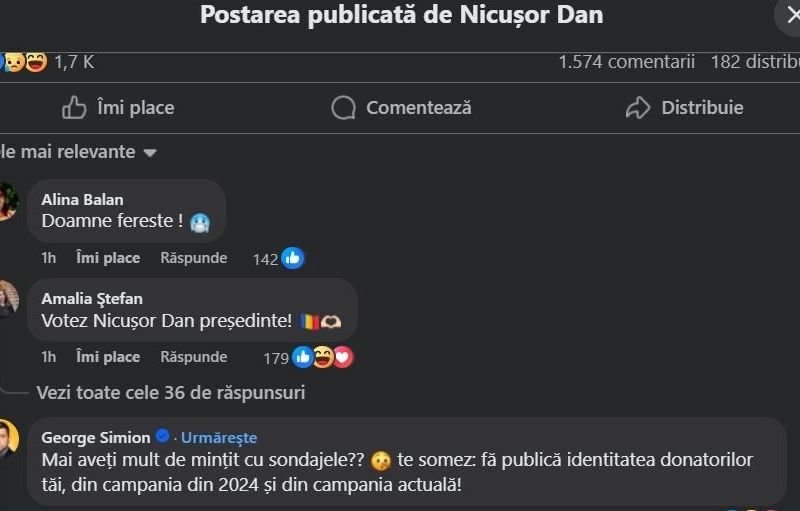Screen dimensions: 800x511
Task: Expand all 36 replies to Amalia Ștefan
Action: [x=171, y=393]
